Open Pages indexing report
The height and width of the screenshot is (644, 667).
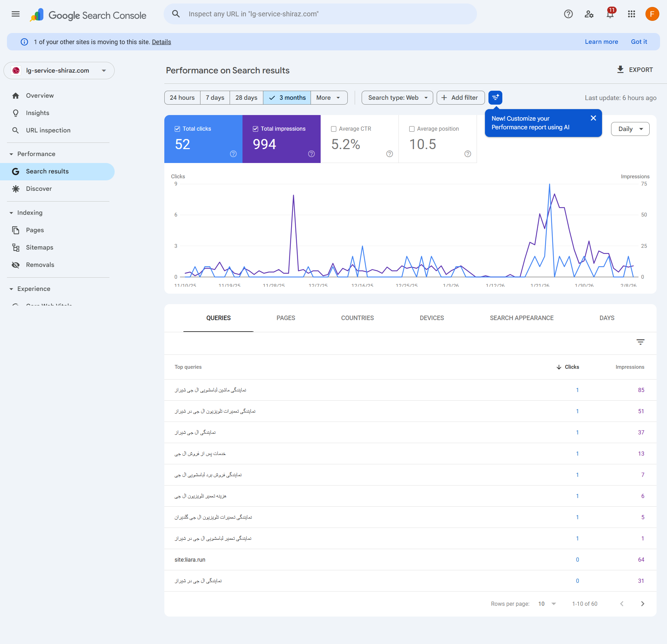click(x=57, y=230)
